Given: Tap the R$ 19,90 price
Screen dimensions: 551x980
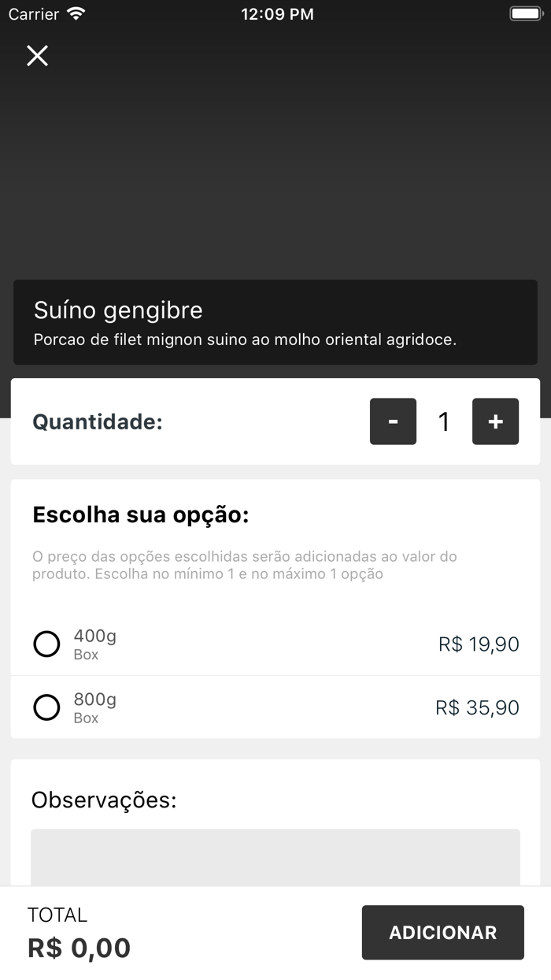Looking at the screenshot, I should pyautogui.click(x=479, y=644).
